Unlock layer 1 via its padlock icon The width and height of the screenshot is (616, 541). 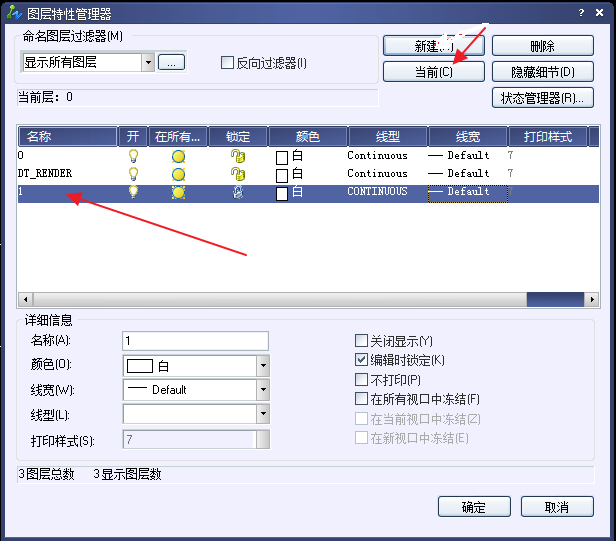tap(238, 192)
